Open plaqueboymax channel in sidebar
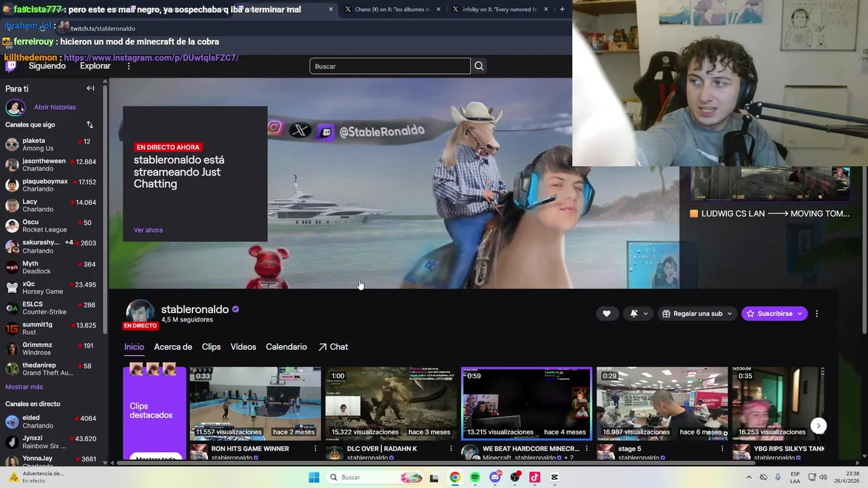 52,185
